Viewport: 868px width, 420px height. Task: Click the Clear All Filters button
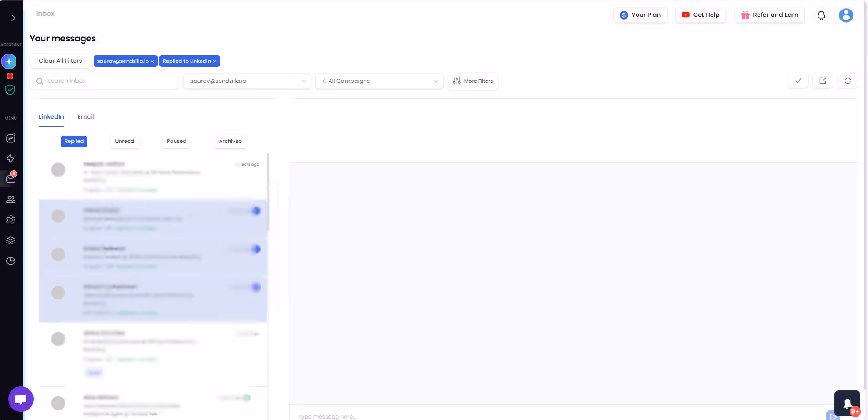[x=60, y=61]
